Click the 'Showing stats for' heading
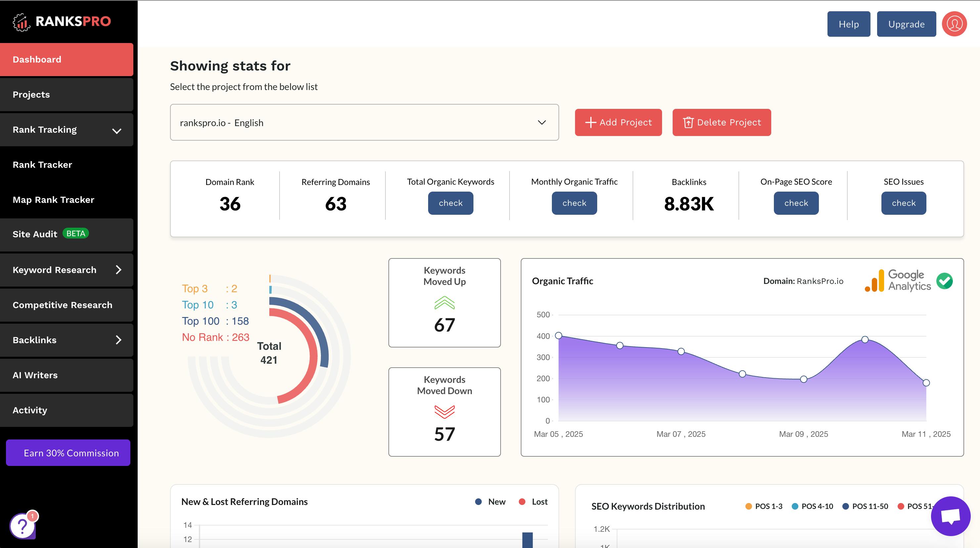Viewport: 980px width, 548px height. [x=230, y=66]
